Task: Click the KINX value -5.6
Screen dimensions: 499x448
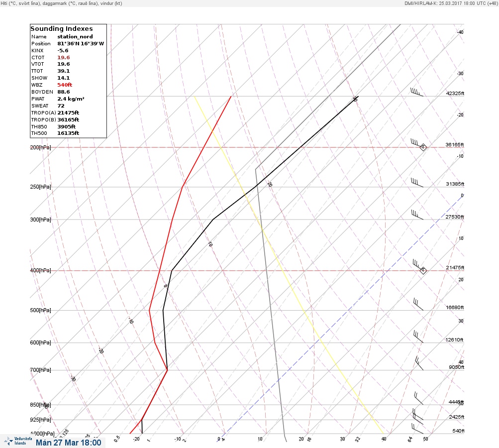Action: [x=63, y=51]
